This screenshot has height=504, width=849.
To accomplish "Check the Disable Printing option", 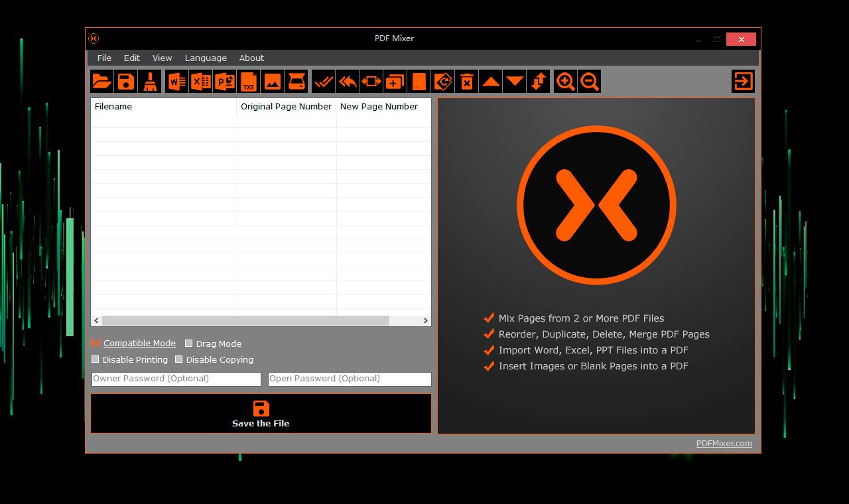I will pyautogui.click(x=95, y=359).
